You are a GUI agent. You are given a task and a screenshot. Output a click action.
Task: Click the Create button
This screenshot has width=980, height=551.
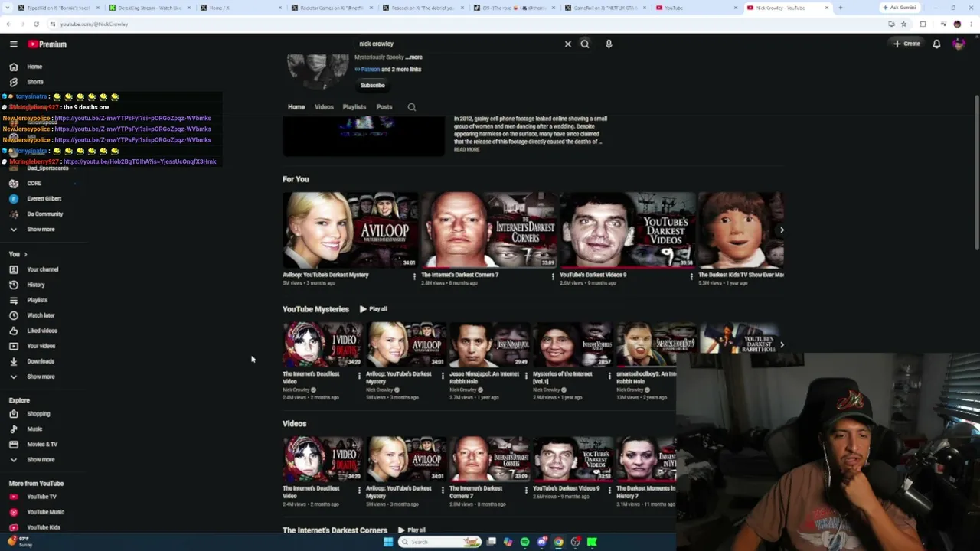point(906,44)
